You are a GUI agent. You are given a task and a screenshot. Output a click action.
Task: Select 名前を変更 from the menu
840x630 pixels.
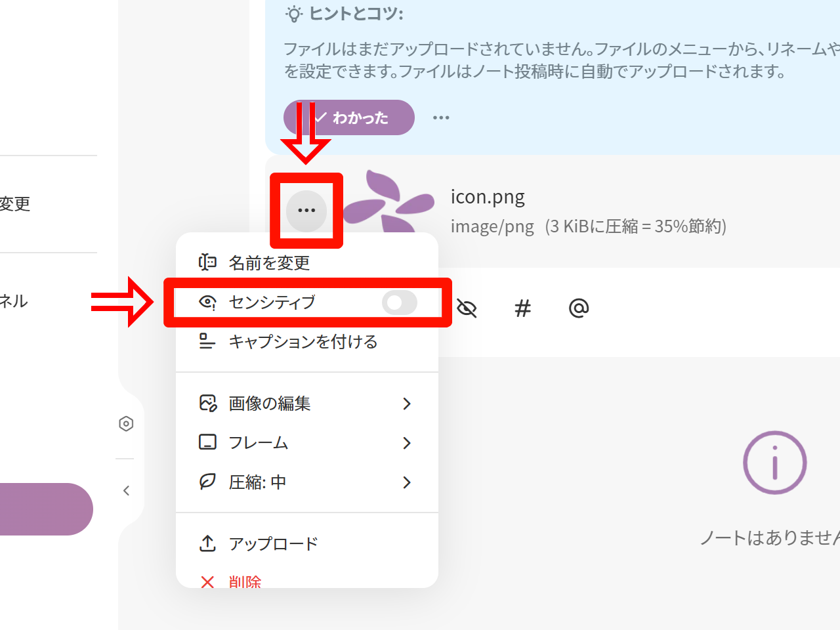click(269, 263)
